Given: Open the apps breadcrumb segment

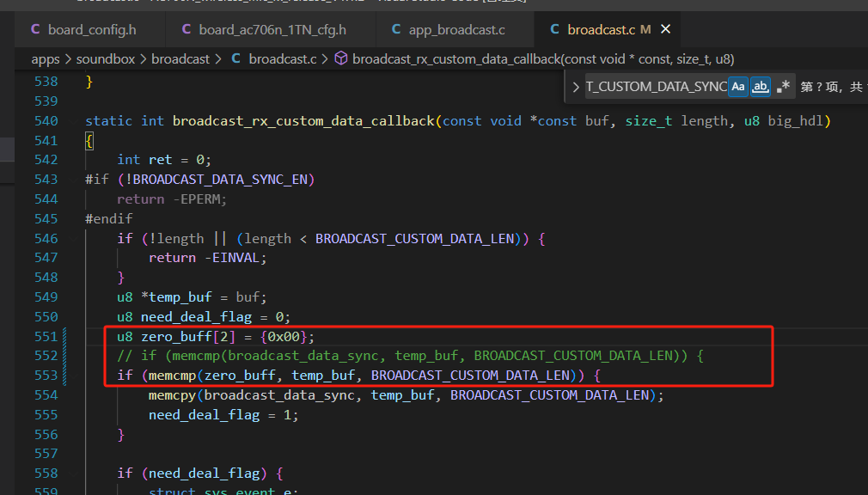Looking at the screenshot, I should [46, 59].
